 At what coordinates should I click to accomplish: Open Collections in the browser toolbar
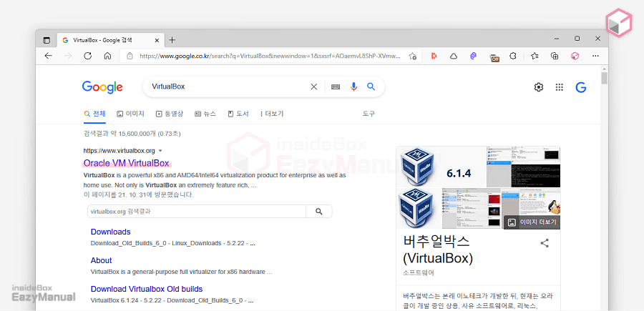tap(555, 56)
